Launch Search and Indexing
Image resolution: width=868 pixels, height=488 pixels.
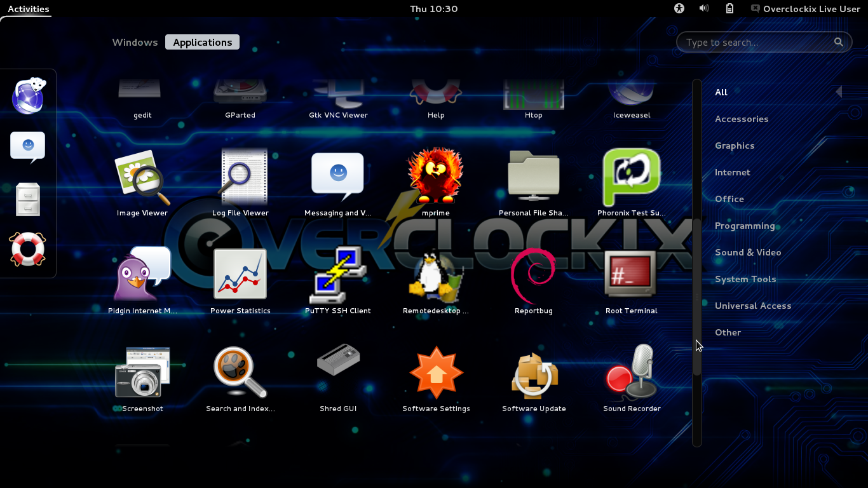240,379
